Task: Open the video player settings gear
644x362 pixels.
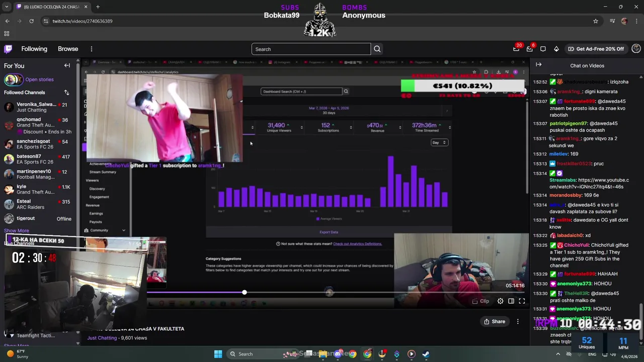Action: (x=500, y=301)
